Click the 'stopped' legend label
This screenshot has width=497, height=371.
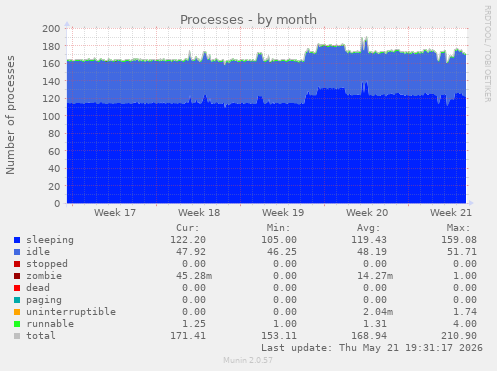pos(47,264)
